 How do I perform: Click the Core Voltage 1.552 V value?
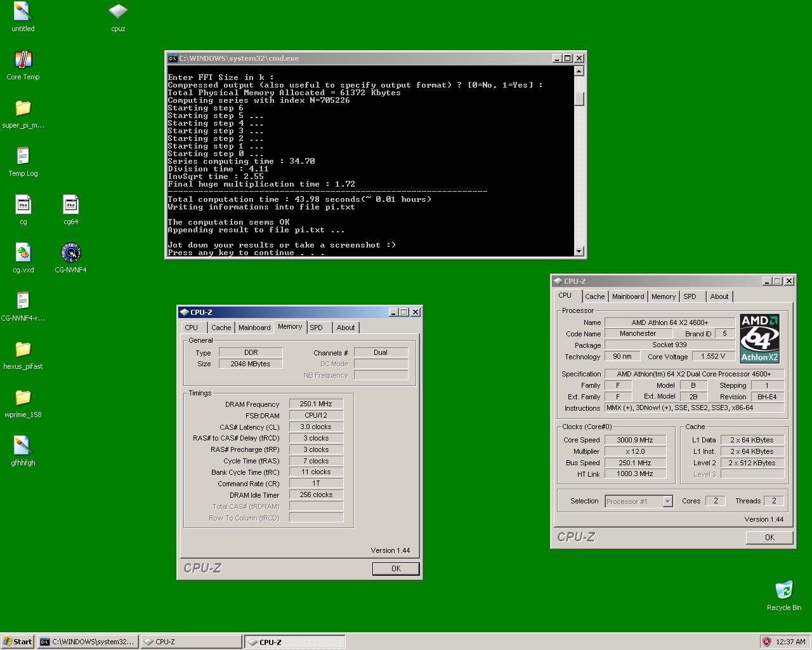click(x=713, y=356)
